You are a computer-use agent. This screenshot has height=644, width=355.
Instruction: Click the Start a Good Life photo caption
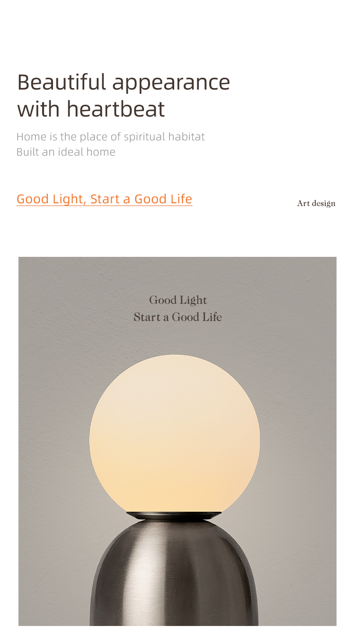pyautogui.click(x=177, y=317)
